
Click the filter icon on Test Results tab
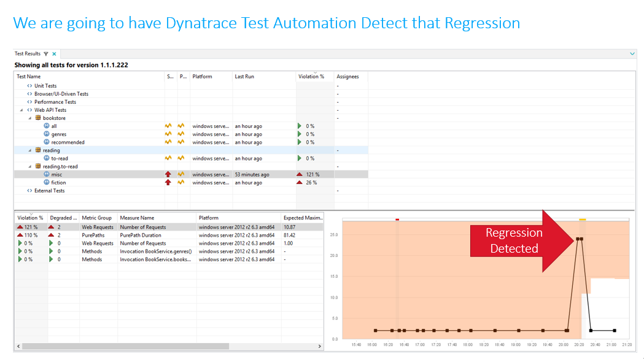[46, 54]
